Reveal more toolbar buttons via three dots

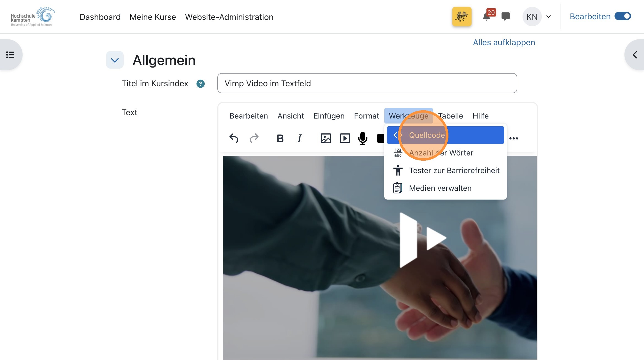pos(513,138)
